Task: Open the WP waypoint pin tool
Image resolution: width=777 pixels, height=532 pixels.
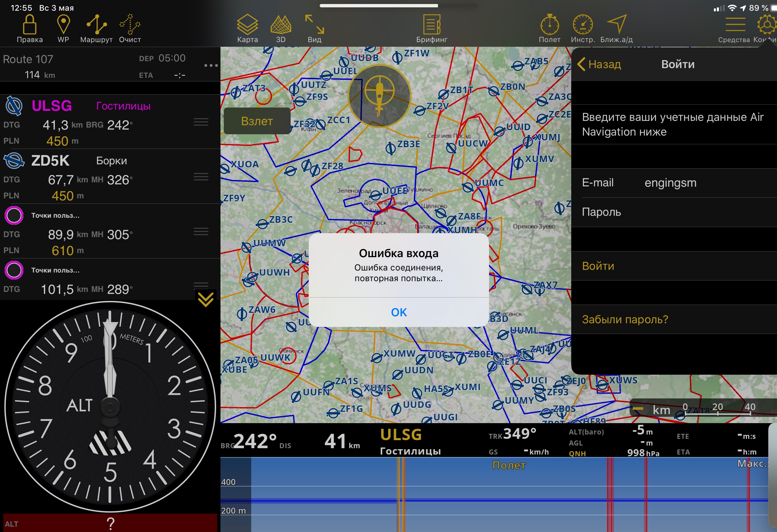Action: coord(63,24)
